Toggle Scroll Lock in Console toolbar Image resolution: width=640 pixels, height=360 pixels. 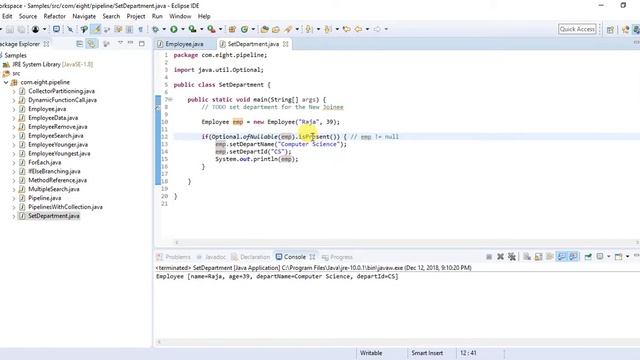click(538, 257)
